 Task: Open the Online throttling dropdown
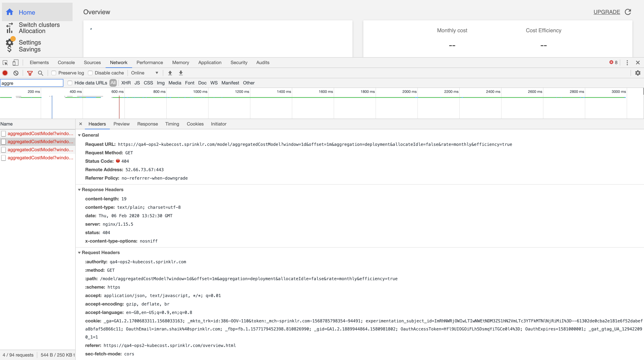click(145, 73)
